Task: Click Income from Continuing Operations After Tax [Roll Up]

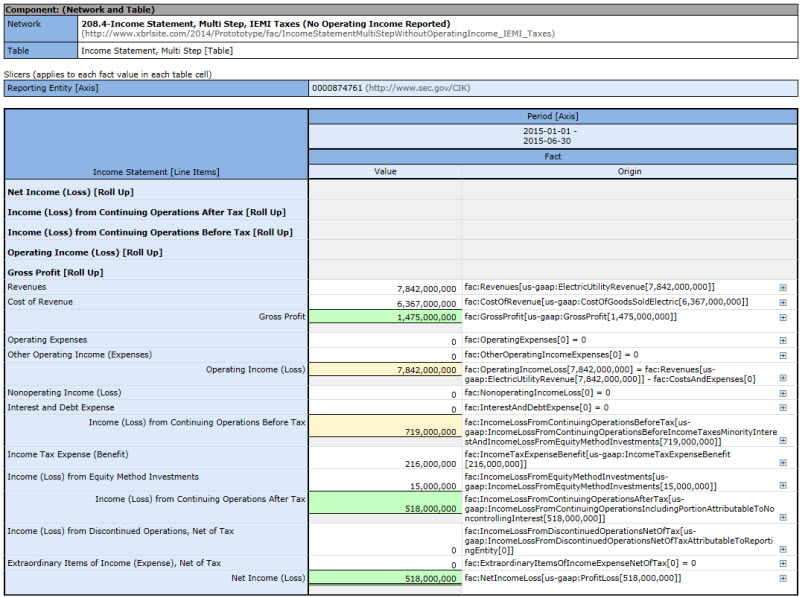Action: point(146,212)
